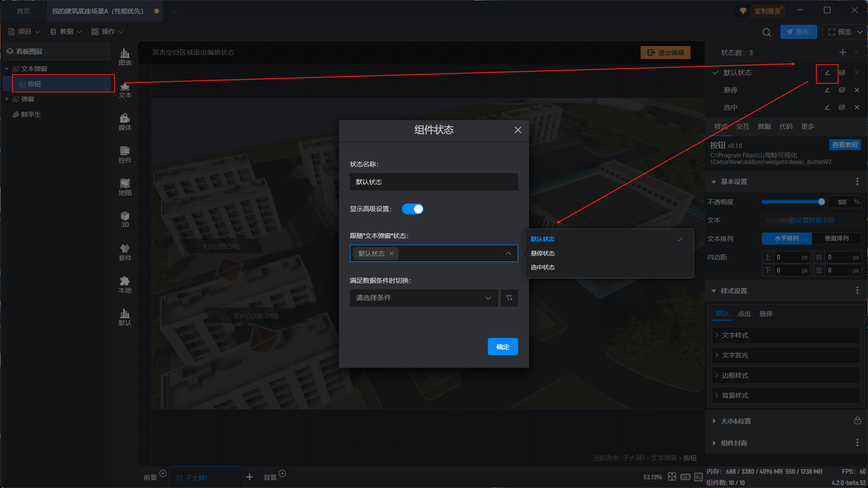Open the 图表 chart components panel
Image resolution: width=868 pixels, height=488 pixels.
pyautogui.click(x=125, y=57)
